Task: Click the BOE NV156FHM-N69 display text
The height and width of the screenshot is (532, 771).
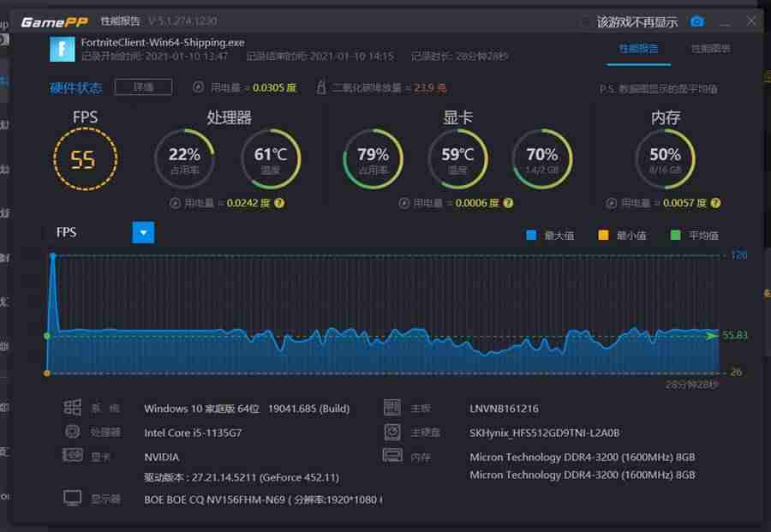Action: 263,499
